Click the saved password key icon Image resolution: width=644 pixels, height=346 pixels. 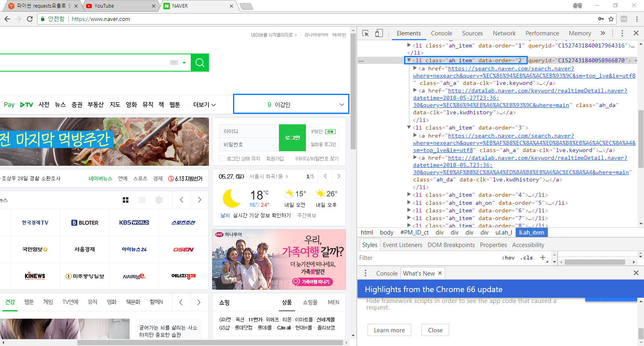pyautogui.click(x=601, y=19)
